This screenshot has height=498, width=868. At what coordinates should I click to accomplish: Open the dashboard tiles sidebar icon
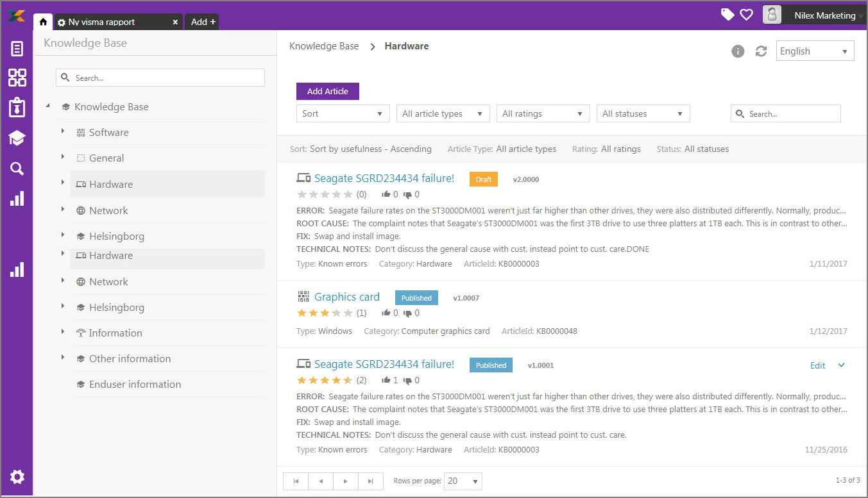click(x=17, y=78)
